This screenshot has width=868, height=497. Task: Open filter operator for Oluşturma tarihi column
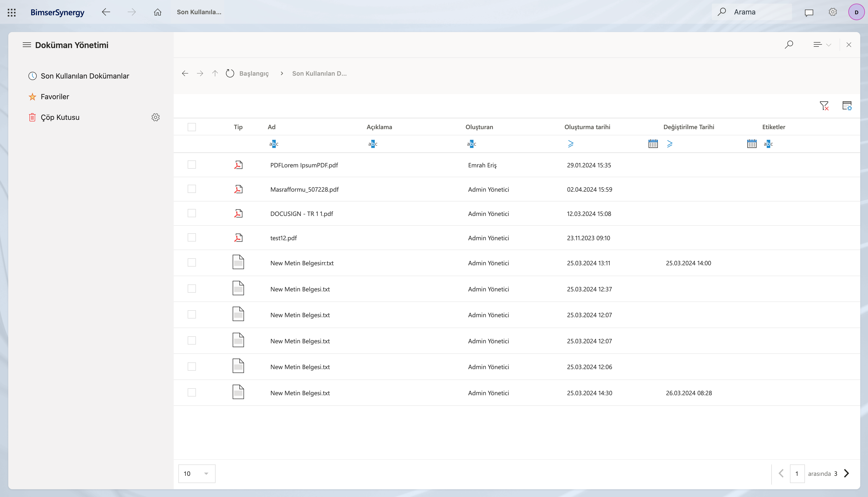[x=570, y=144]
